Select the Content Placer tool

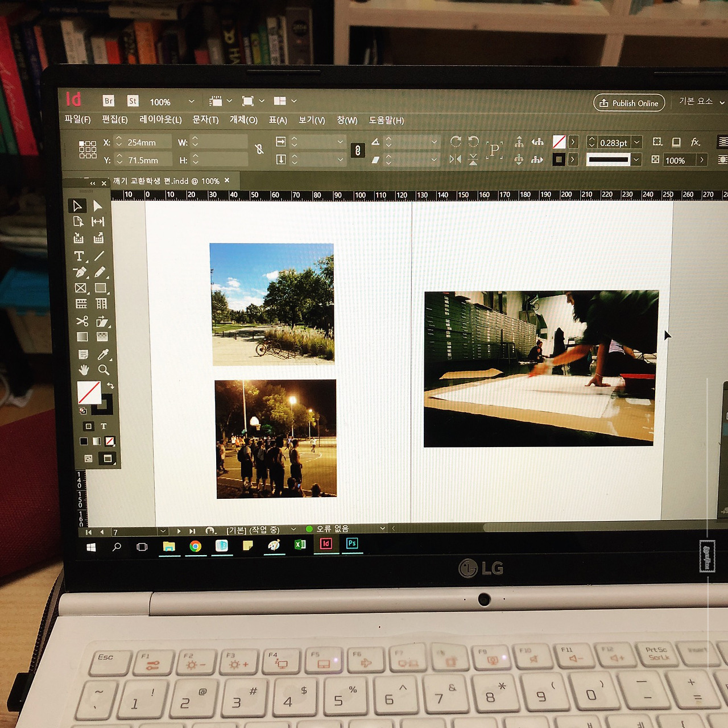pos(99,238)
